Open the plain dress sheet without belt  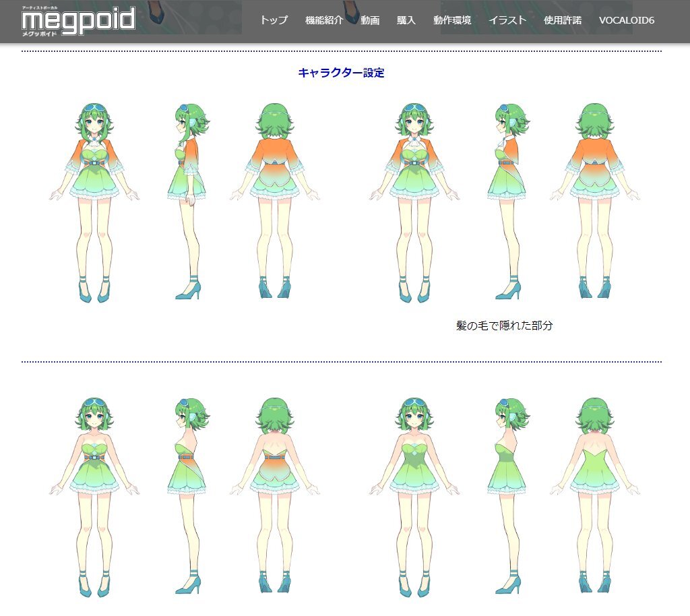point(504,497)
